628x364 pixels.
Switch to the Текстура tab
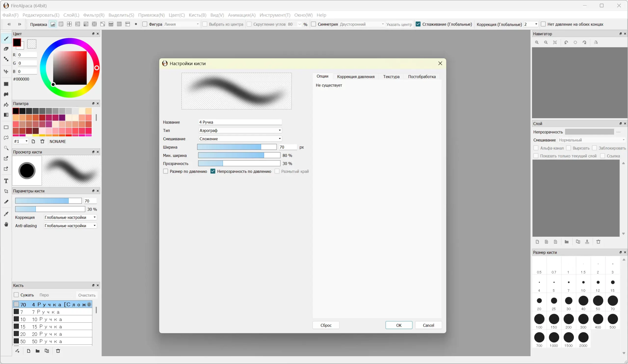(391, 77)
